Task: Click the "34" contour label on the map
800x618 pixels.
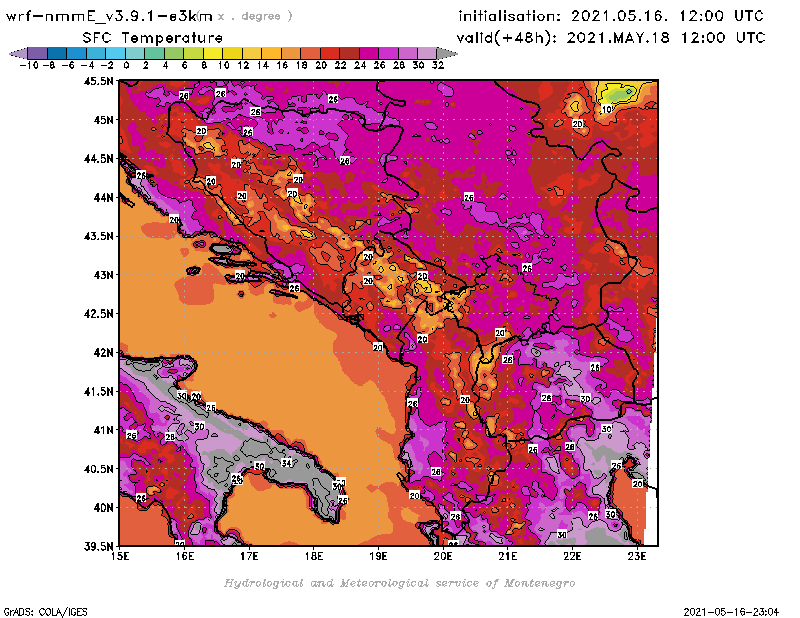Action: 287,463
